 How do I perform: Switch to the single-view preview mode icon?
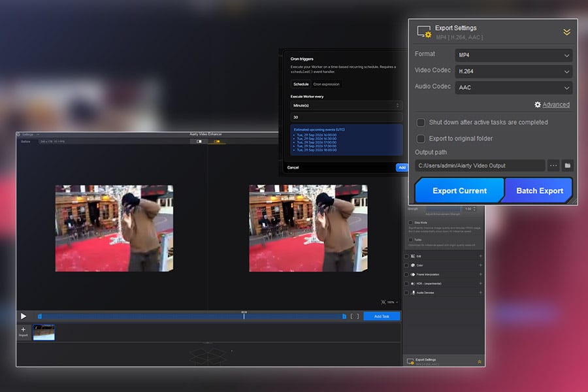[199, 141]
